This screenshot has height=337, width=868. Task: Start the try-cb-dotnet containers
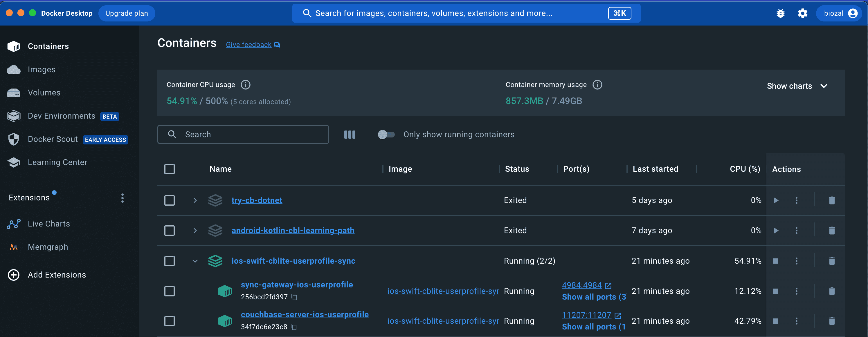coord(776,200)
